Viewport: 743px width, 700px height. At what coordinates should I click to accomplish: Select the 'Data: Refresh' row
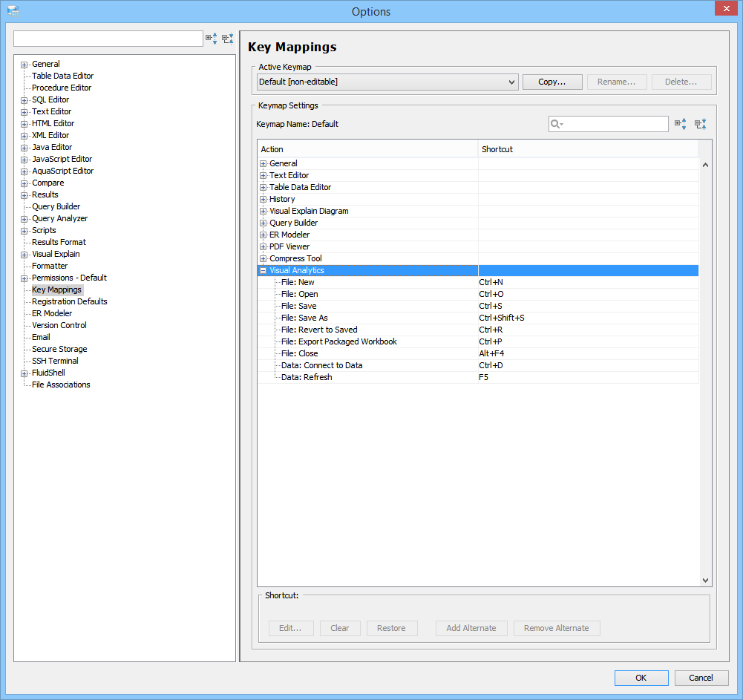pyautogui.click(x=478, y=377)
